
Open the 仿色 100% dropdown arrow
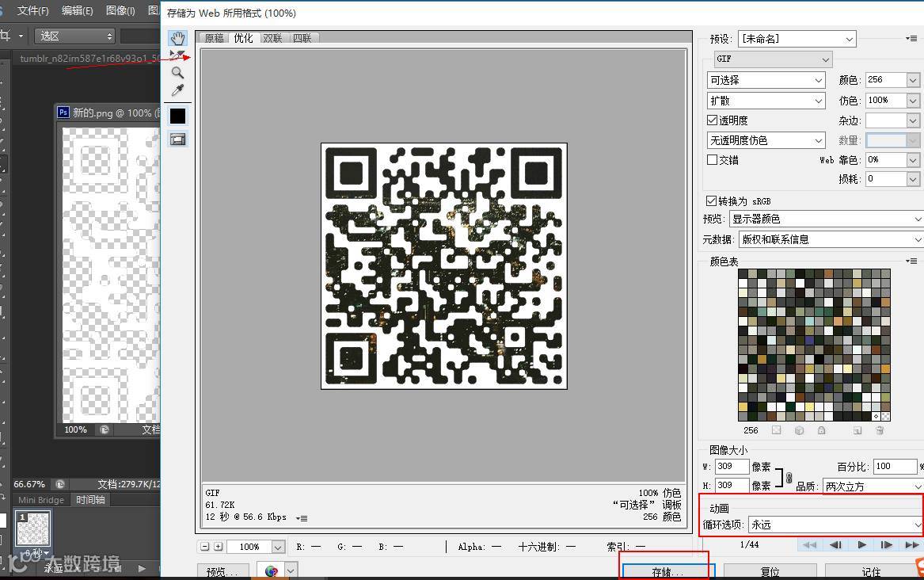tap(913, 101)
